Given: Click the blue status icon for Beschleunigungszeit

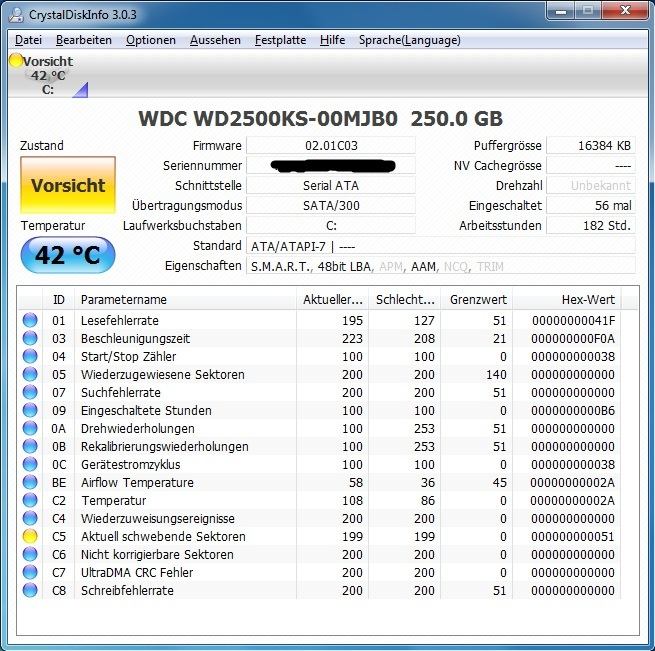Looking at the screenshot, I should (30, 338).
